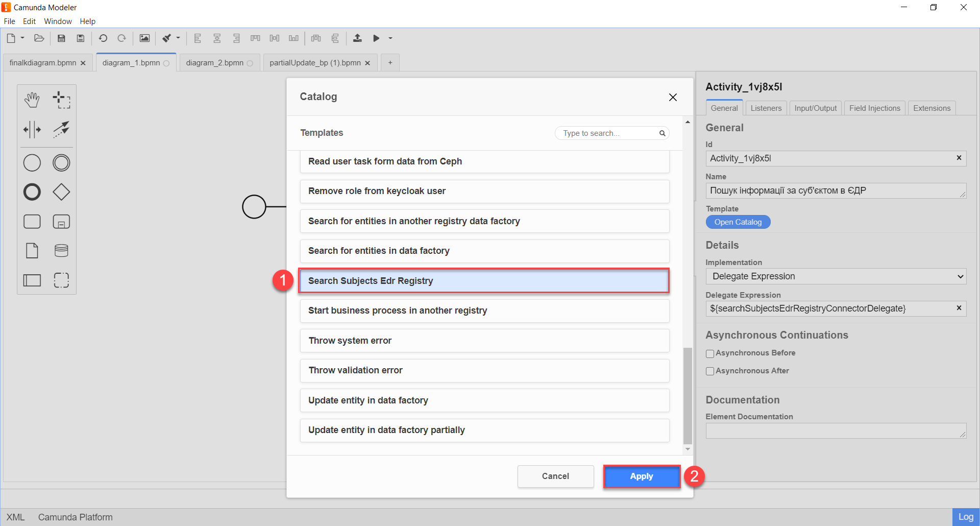The image size is (980, 526).
Task: Create a start event from palette
Action: [x=32, y=163]
